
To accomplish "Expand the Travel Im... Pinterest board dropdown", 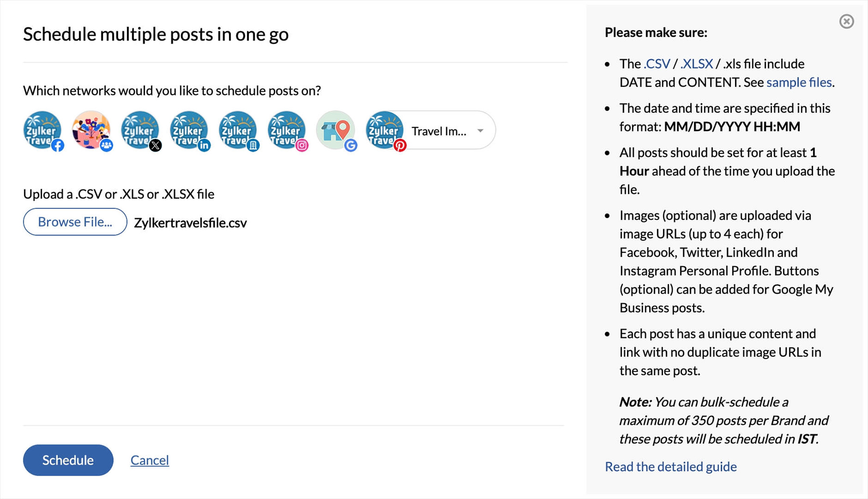I will (480, 131).
